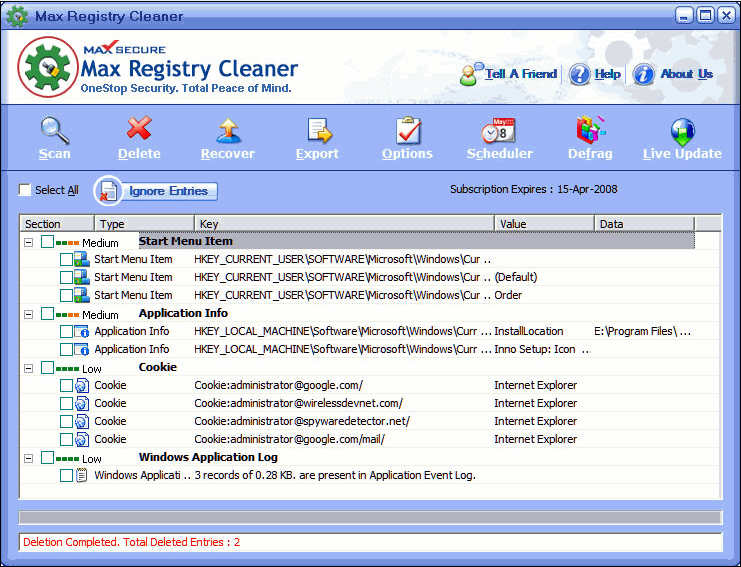This screenshot has width=741, height=567.
Task: Check the Start Menu Item group checkbox
Action: [47, 242]
